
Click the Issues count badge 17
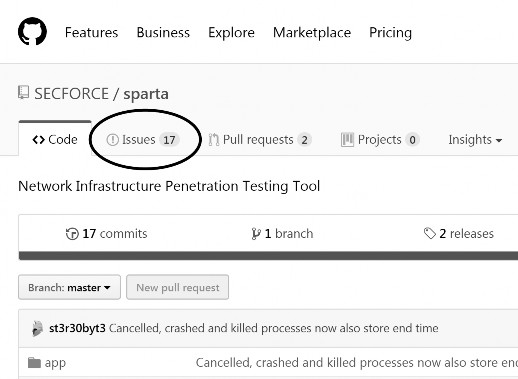pyautogui.click(x=169, y=140)
